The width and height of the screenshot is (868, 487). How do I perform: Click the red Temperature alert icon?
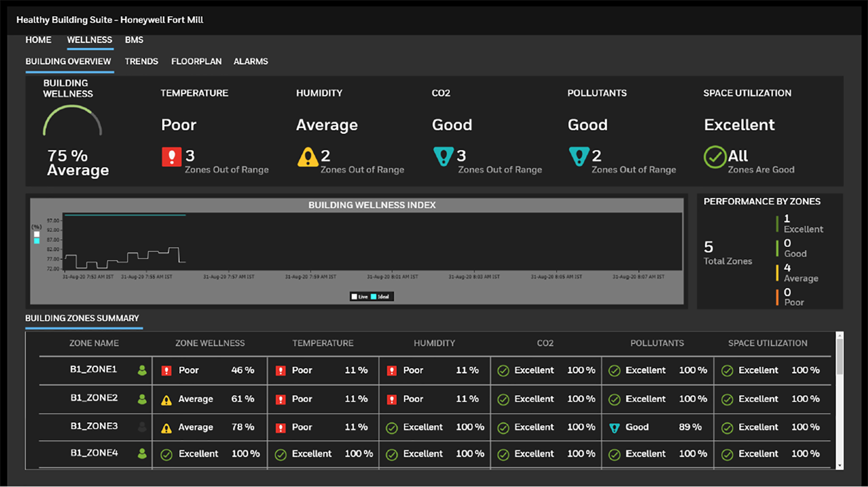point(171,157)
